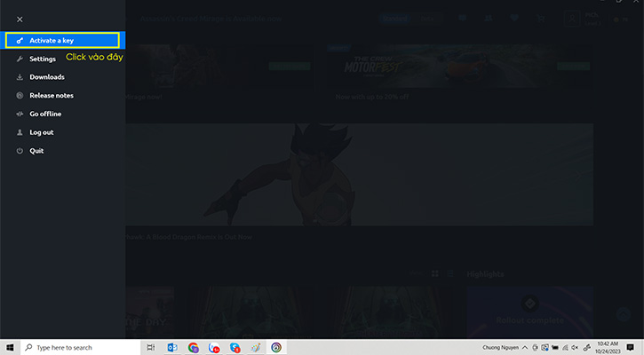Open Google Chrome from the taskbar
The width and height of the screenshot is (644, 355).
pos(193,347)
